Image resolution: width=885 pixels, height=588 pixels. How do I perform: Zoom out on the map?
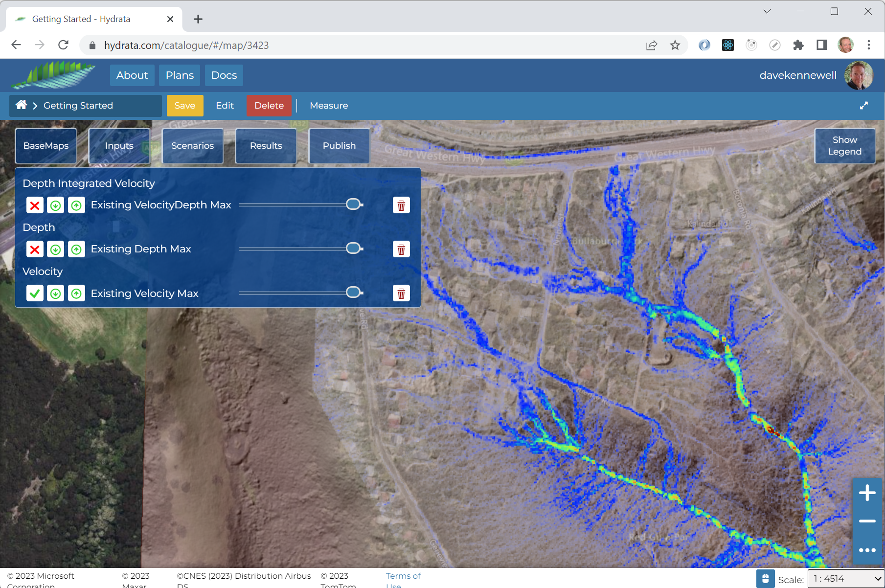tap(867, 521)
